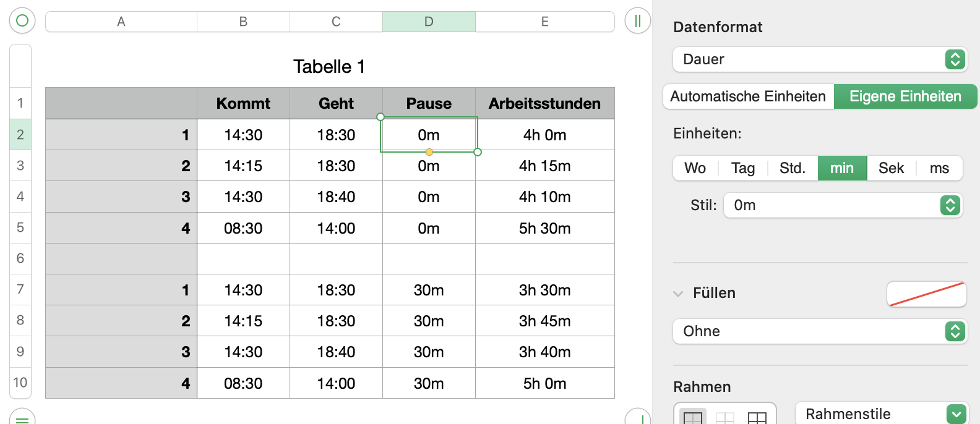
Task: Click the resize handle at table's bottom-right corner
Action: coord(637,418)
